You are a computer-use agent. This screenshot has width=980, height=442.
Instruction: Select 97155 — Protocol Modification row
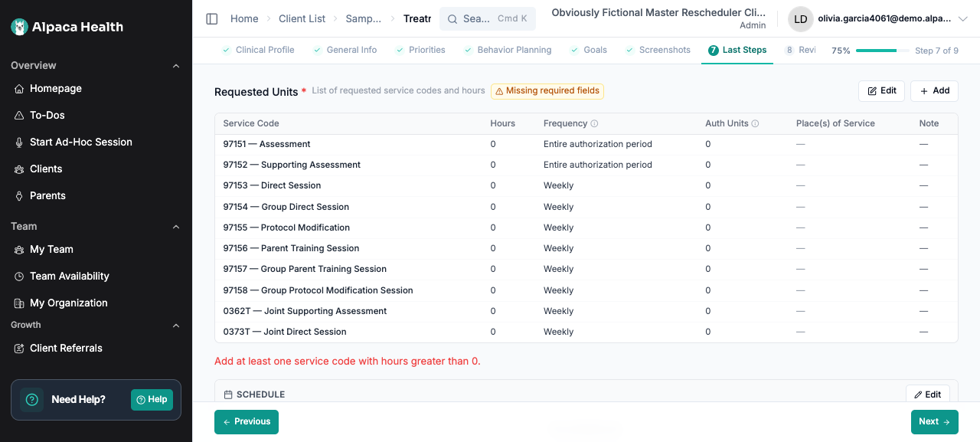[x=586, y=228]
